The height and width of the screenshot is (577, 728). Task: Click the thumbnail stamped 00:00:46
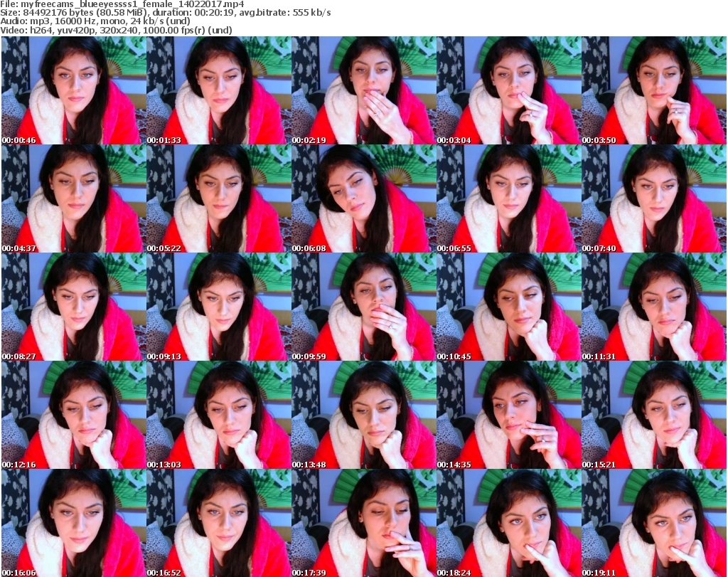tap(73, 90)
